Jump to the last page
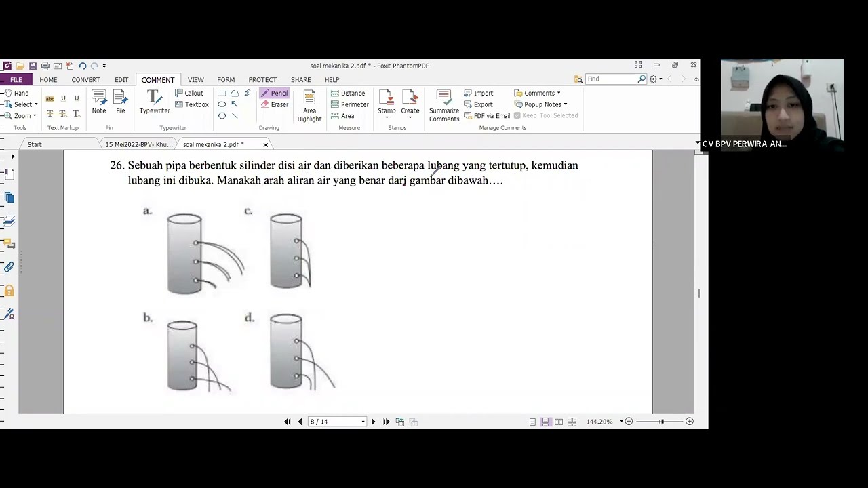 tap(387, 422)
